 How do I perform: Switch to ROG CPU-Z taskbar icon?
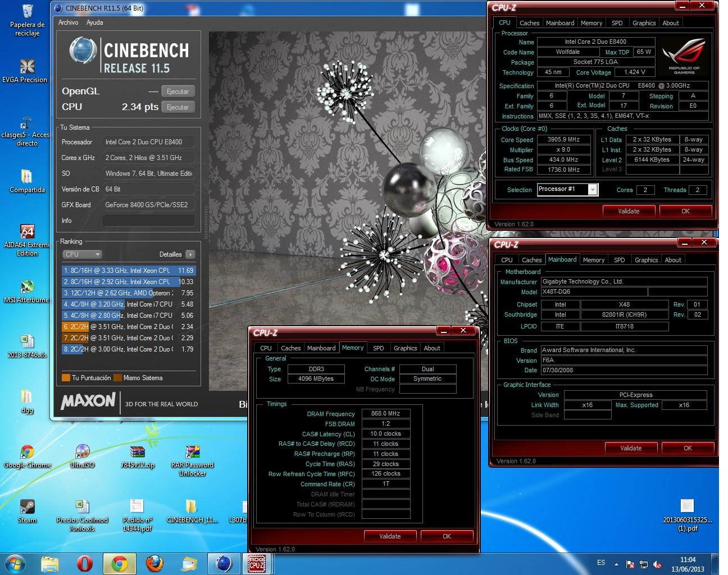(x=257, y=563)
